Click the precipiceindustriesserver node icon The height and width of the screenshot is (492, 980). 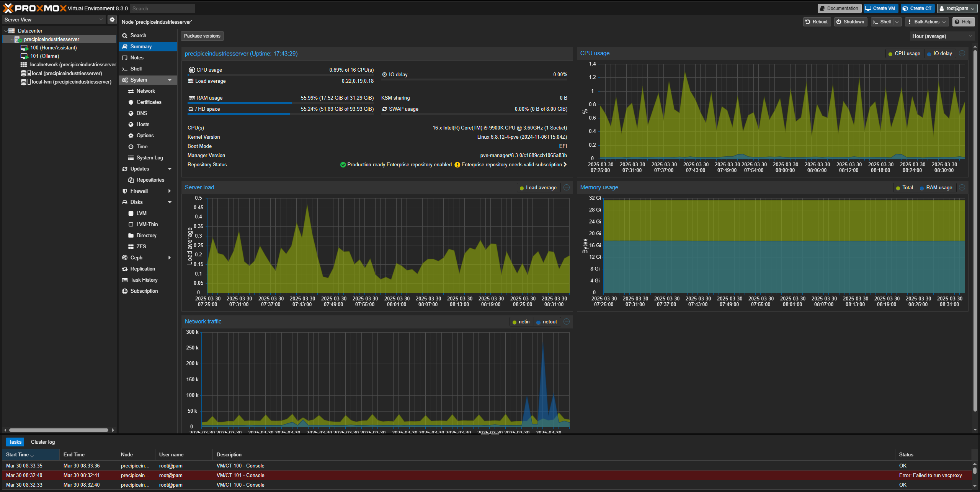pos(18,39)
